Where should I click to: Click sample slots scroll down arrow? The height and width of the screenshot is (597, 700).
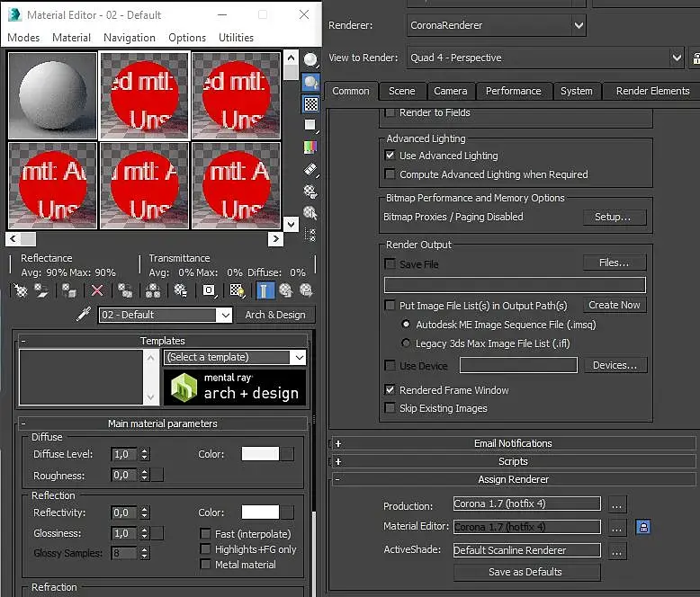292,224
